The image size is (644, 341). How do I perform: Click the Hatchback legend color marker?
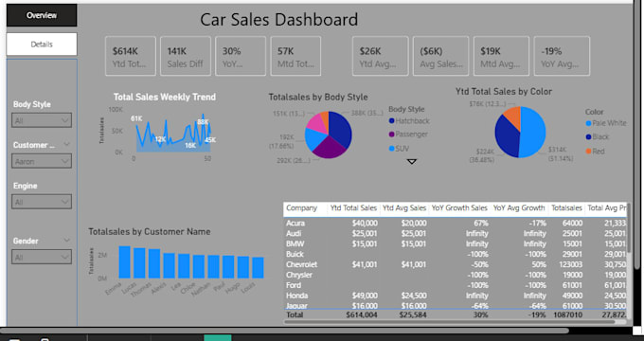(x=392, y=121)
